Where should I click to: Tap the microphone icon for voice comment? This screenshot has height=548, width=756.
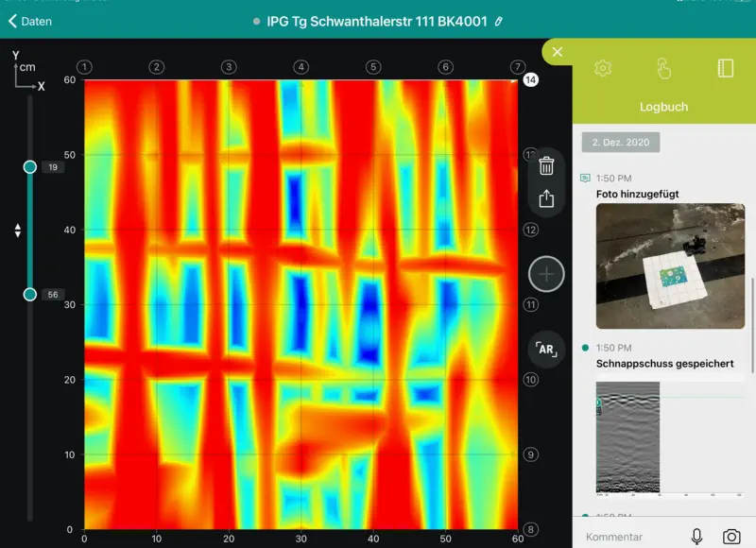point(696,536)
